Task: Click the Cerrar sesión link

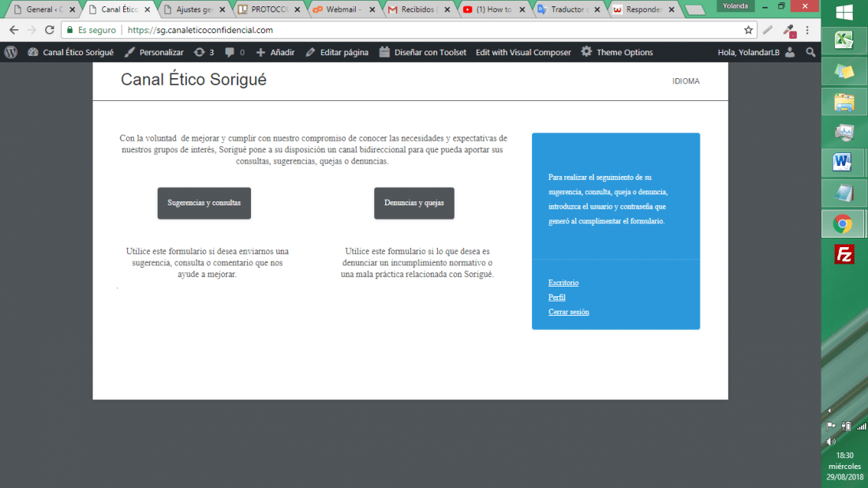Action: tap(568, 312)
